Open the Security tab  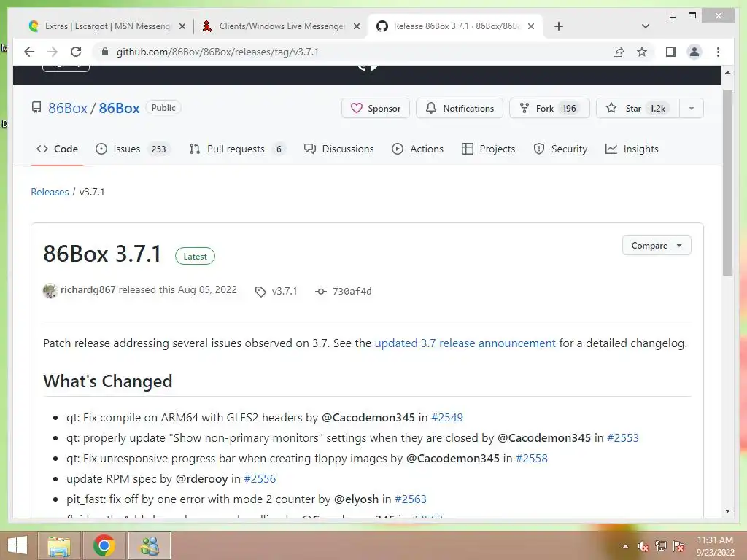(560, 149)
